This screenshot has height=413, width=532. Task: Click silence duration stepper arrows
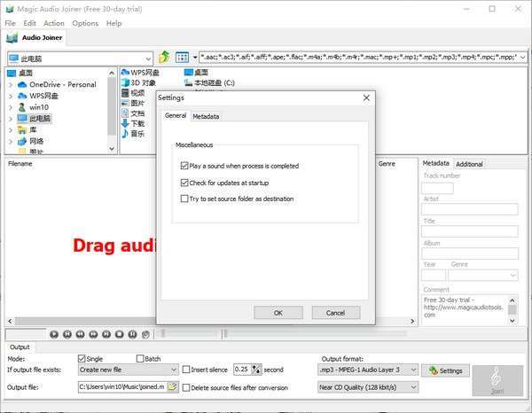coord(257,370)
